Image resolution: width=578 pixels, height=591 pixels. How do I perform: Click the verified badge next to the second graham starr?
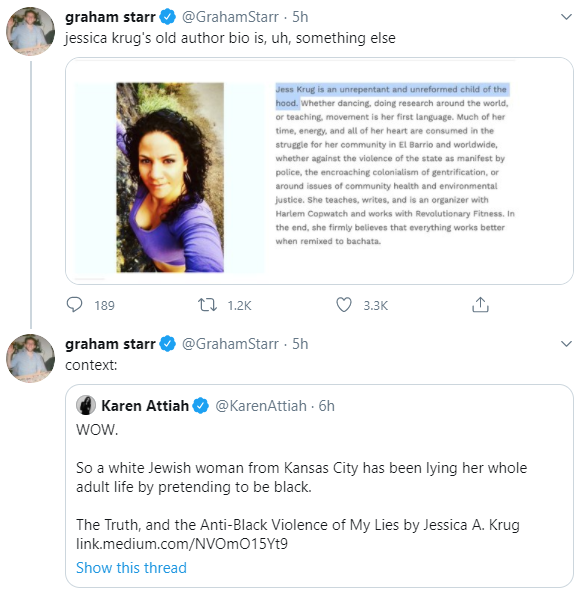(168, 344)
